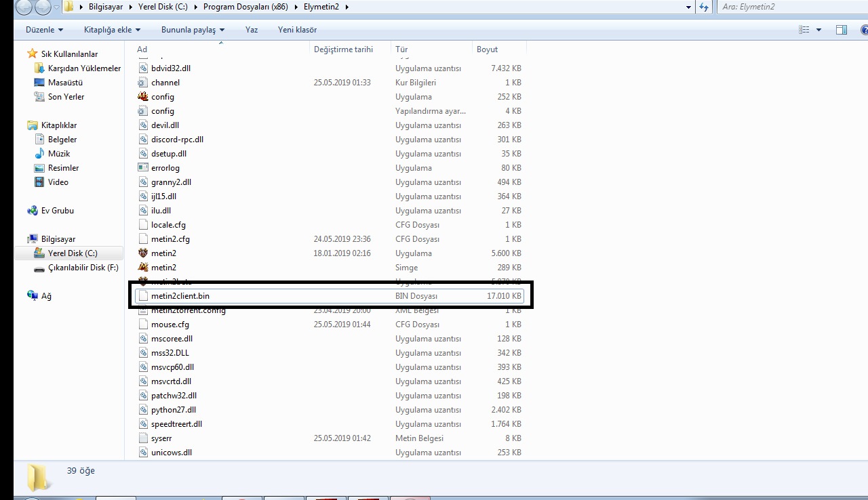Click the Yaz toolbar button
This screenshot has width=868, height=500.
[252, 30]
